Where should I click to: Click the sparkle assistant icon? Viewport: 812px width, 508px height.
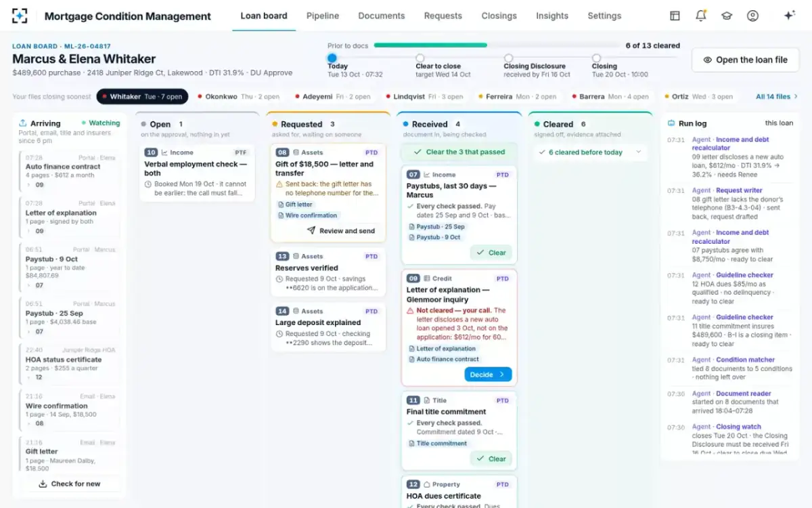(788, 16)
